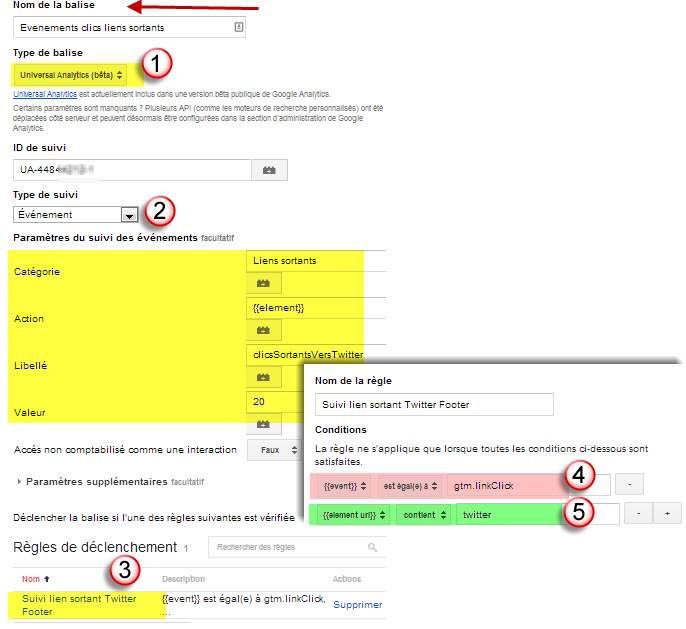Click the Valeur field containing 20
The height and width of the screenshot is (629, 686).
pyautogui.click(x=276, y=402)
